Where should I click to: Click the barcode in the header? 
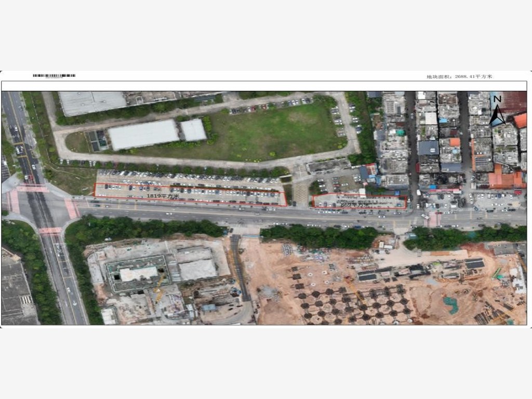coord(54,76)
